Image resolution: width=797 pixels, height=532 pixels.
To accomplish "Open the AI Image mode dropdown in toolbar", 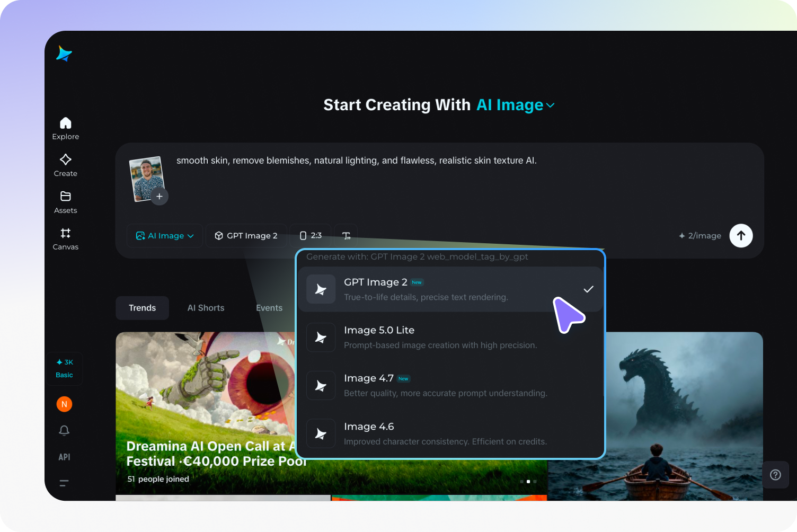I will coord(165,236).
